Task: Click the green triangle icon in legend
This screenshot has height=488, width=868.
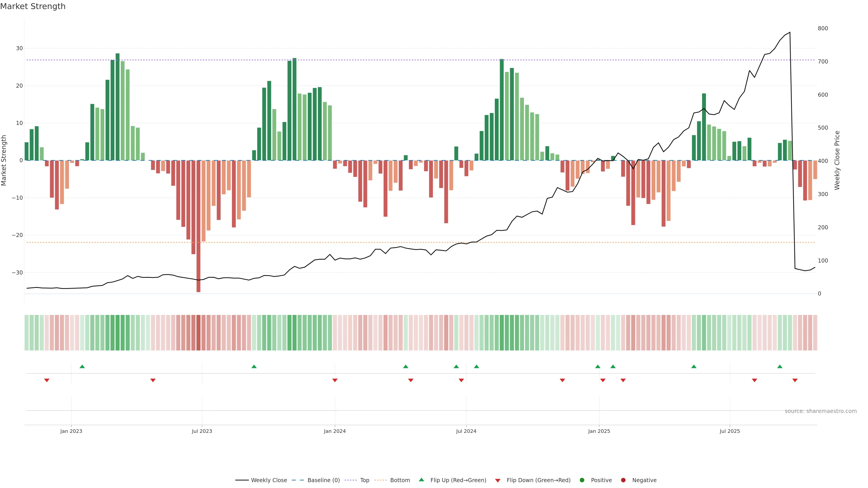Action: tap(421, 480)
